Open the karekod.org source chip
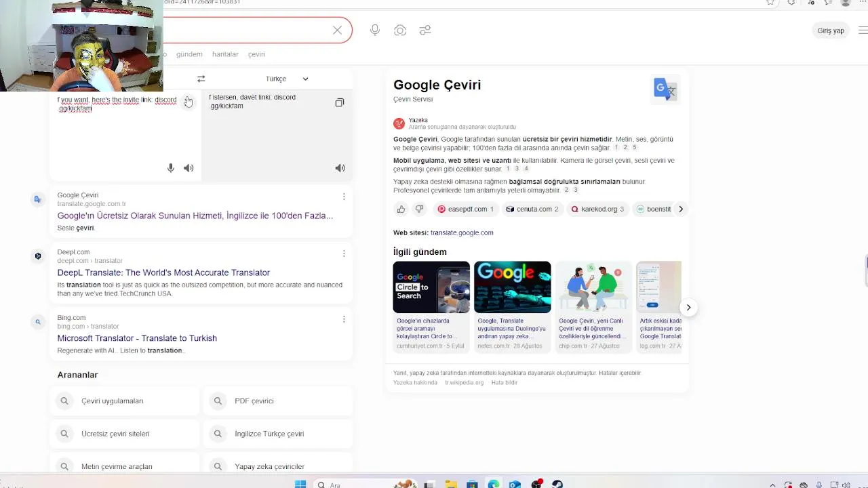The height and width of the screenshot is (488, 868). (x=597, y=209)
